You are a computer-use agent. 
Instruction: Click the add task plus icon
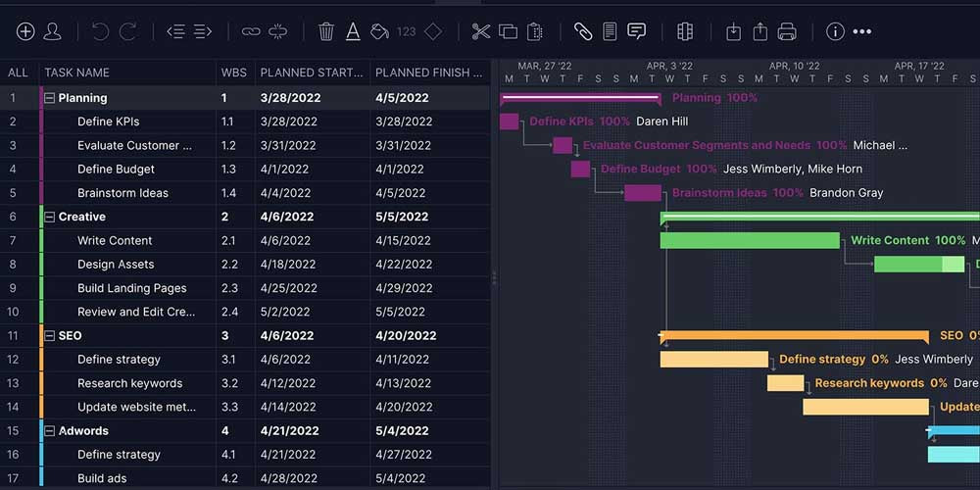coord(25,32)
